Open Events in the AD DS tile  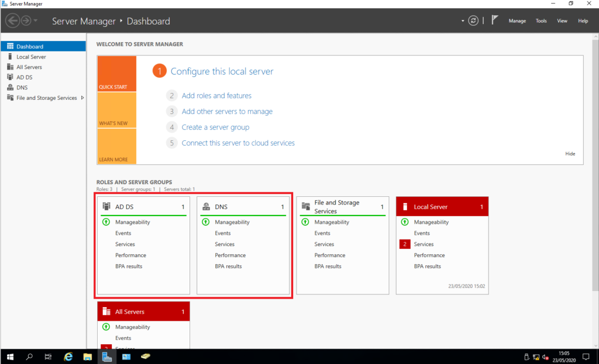123,233
